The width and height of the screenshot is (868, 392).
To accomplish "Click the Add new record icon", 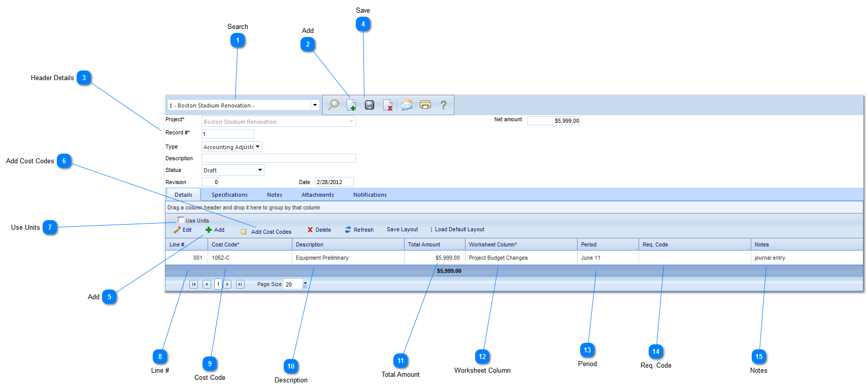I will pos(351,105).
